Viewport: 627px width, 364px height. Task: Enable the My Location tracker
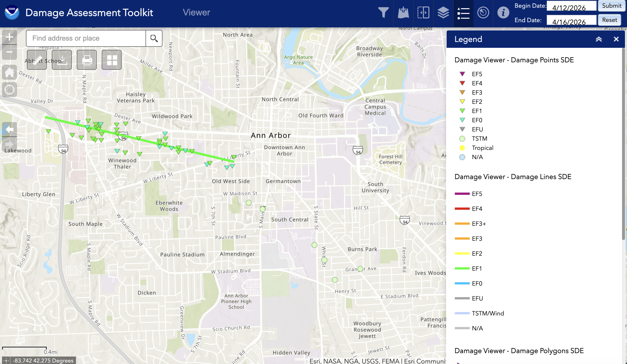point(9,89)
